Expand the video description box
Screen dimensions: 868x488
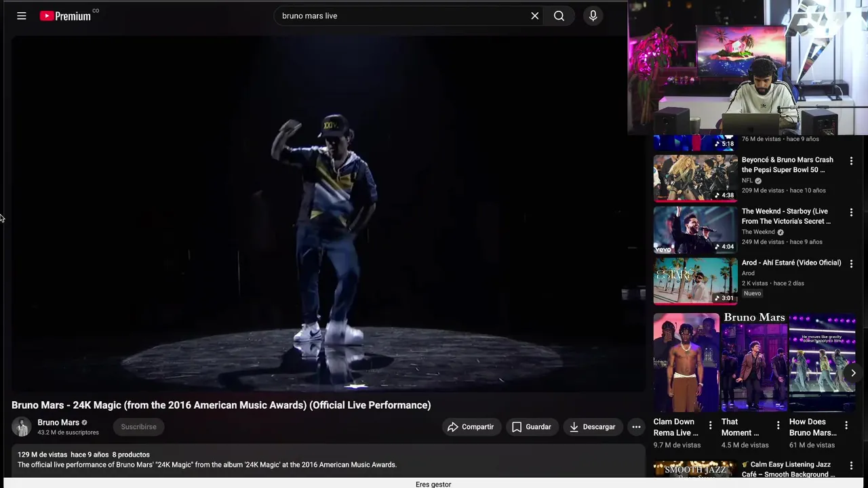[328, 460]
